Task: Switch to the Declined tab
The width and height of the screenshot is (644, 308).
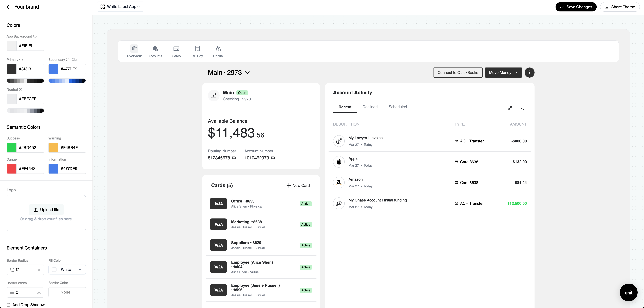Action: pyautogui.click(x=370, y=107)
